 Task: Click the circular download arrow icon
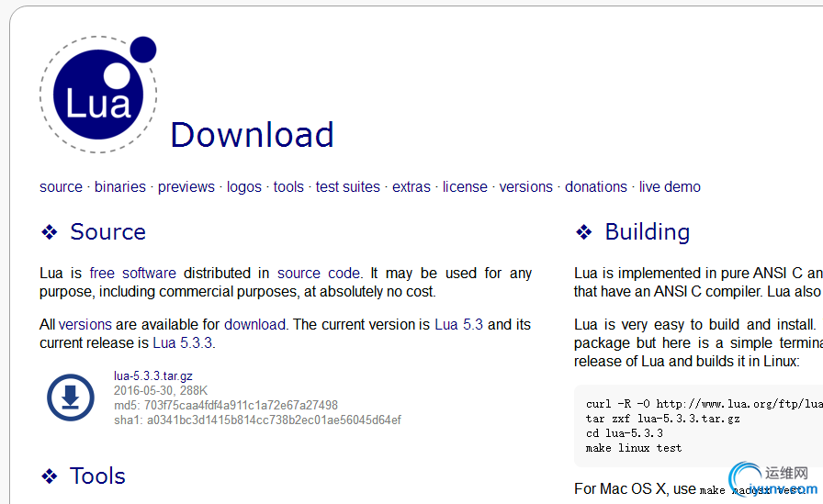click(71, 398)
